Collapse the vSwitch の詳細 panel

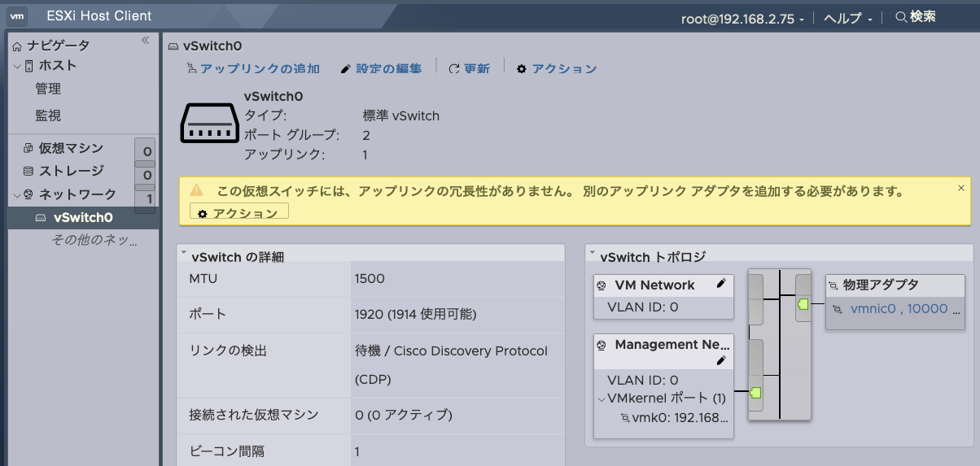(x=184, y=252)
